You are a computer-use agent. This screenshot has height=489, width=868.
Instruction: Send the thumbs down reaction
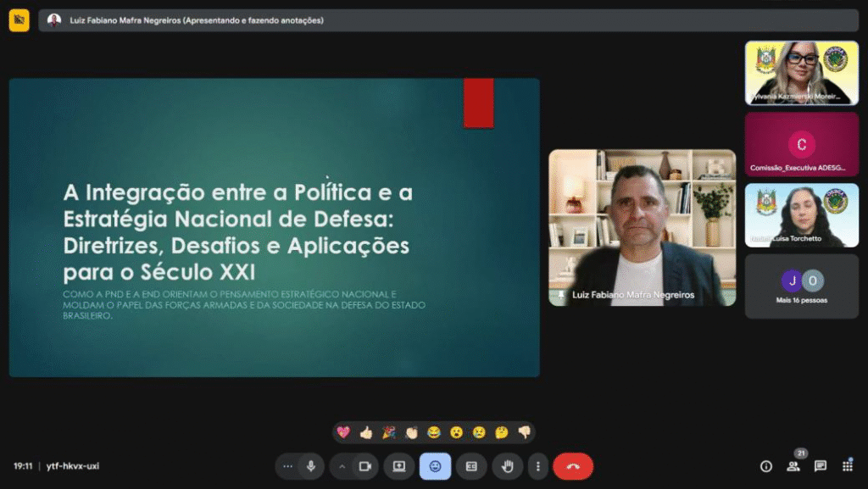[524, 432]
